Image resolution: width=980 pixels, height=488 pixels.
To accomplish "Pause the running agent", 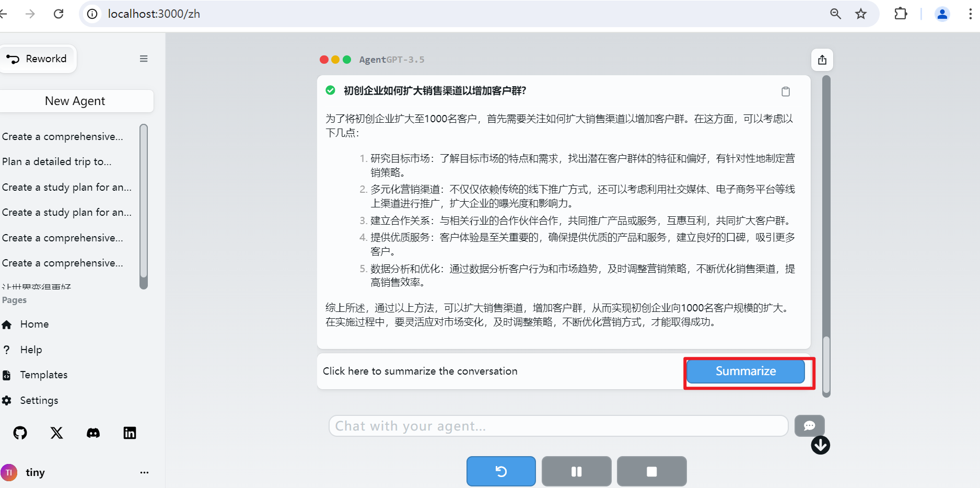I will point(576,471).
